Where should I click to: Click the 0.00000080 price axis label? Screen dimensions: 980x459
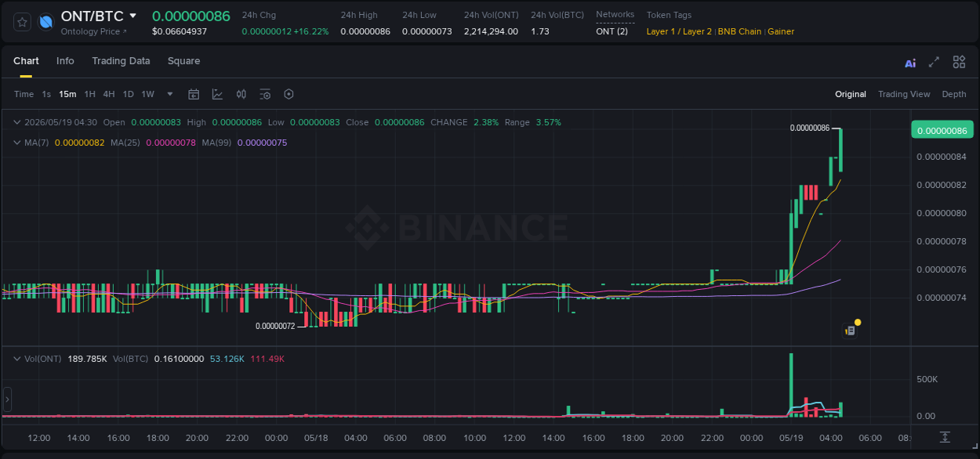coord(942,213)
